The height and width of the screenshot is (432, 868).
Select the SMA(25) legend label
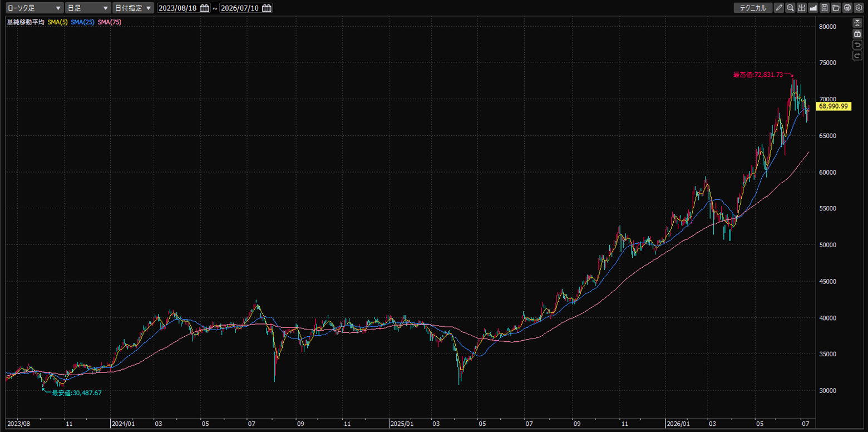[x=83, y=22]
